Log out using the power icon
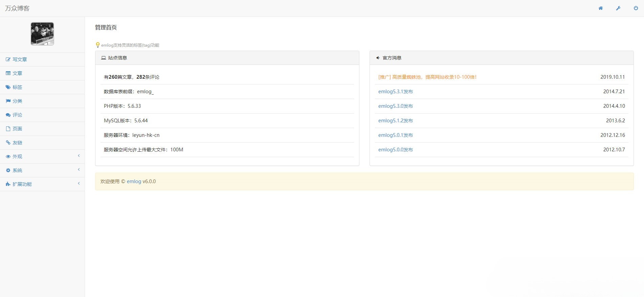 636,8
